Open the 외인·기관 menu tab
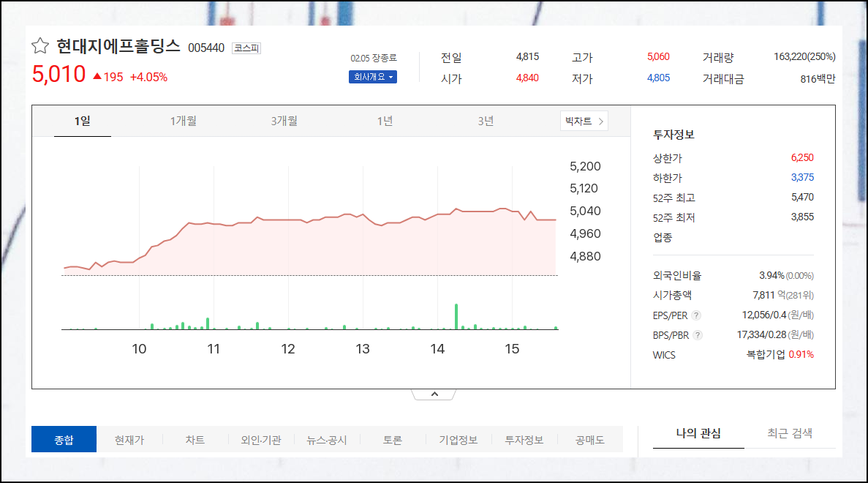The width and height of the screenshot is (868, 483). click(261, 440)
